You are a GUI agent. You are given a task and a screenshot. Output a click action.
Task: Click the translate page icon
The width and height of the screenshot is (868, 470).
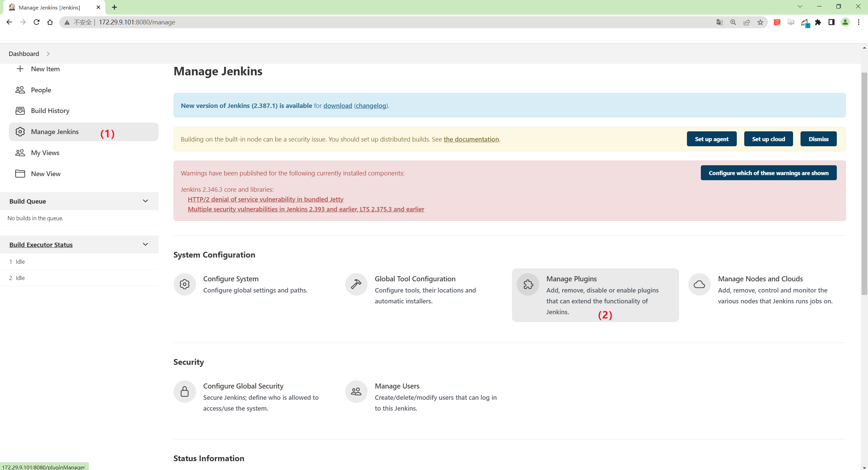(719, 22)
